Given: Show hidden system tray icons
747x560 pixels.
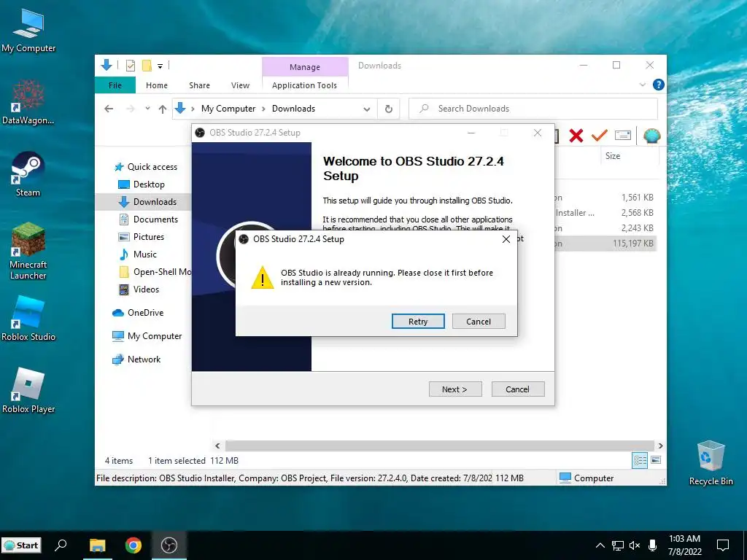Looking at the screenshot, I should (600, 545).
